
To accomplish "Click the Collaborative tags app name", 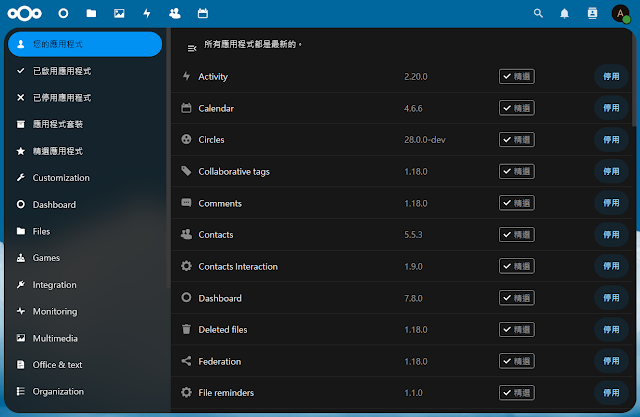I will (234, 171).
